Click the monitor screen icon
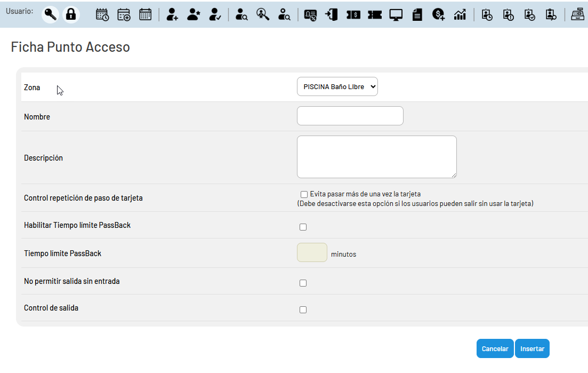 pyautogui.click(x=396, y=14)
